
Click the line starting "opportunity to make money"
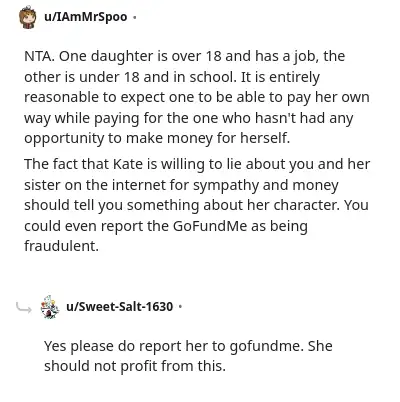pyautogui.click(x=157, y=138)
